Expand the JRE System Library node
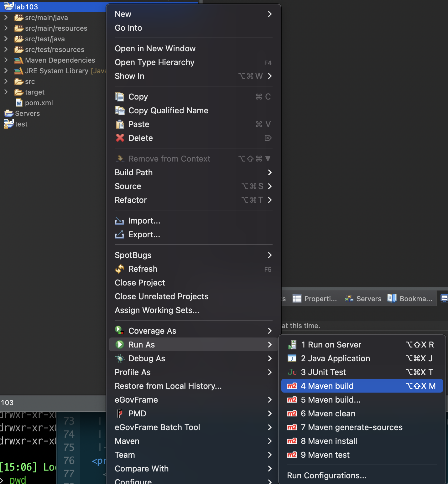The width and height of the screenshot is (448, 484). click(x=6, y=71)
